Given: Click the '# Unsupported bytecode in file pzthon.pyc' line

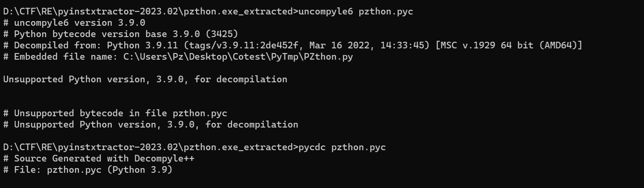Looking at the screenshot, I should (x=115, y=114).
